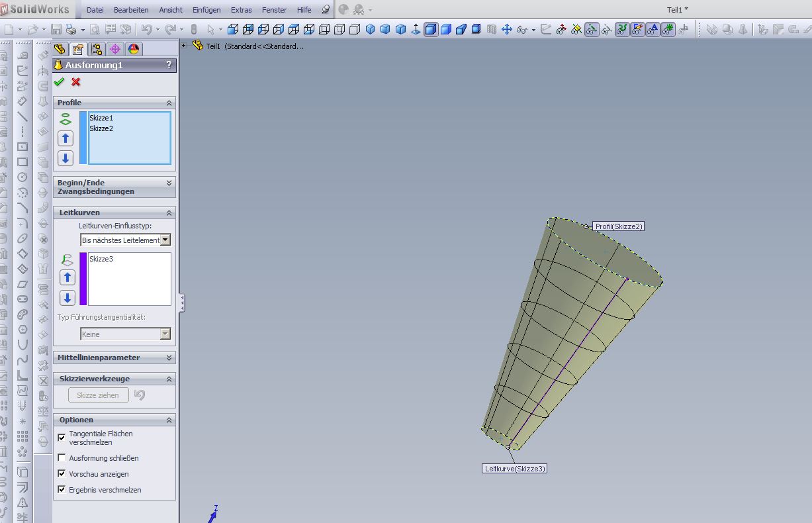This screenshot has width=812, height=523.
Task: Open the Leitkurven-Einflusstyp dropdown
Action: click(x=165, y=240)
